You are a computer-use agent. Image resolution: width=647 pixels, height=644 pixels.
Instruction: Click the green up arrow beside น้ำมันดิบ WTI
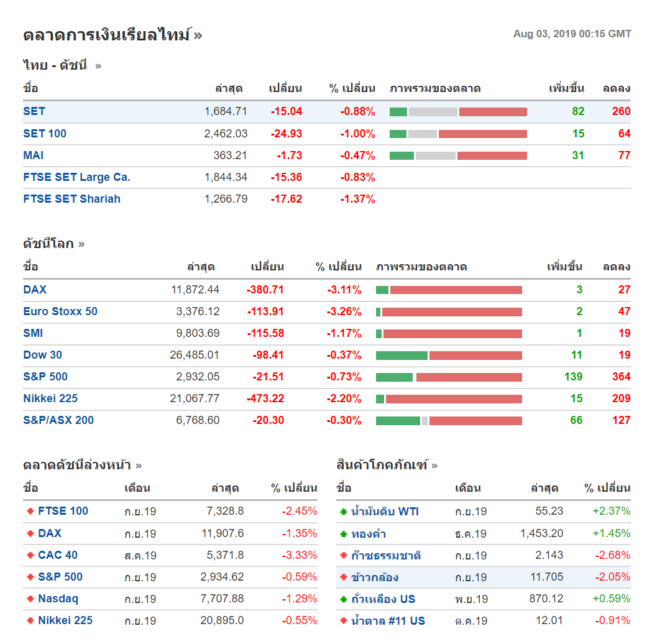(343, 512)
